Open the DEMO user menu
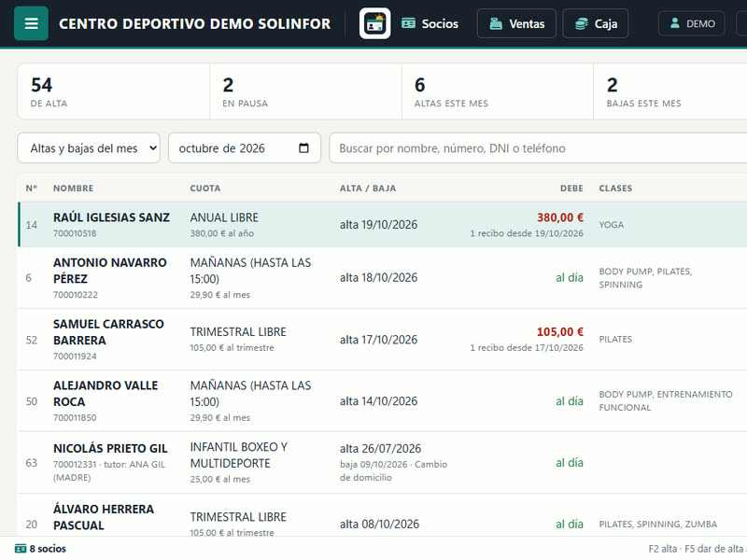Viewport: 747px width, 560px height. 692,23
